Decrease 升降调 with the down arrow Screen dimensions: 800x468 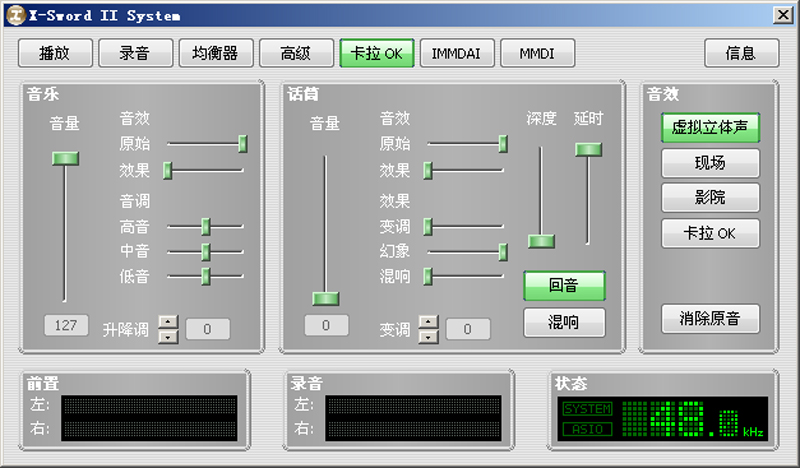(x=169, y=336)
